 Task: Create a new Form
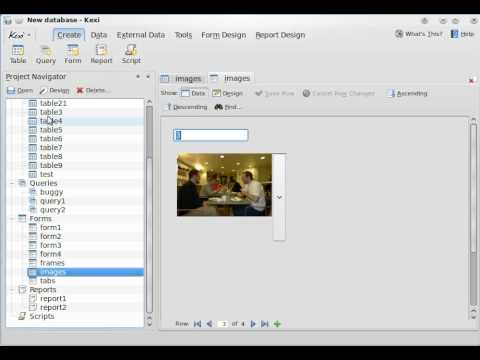click(x=73, y=54)
